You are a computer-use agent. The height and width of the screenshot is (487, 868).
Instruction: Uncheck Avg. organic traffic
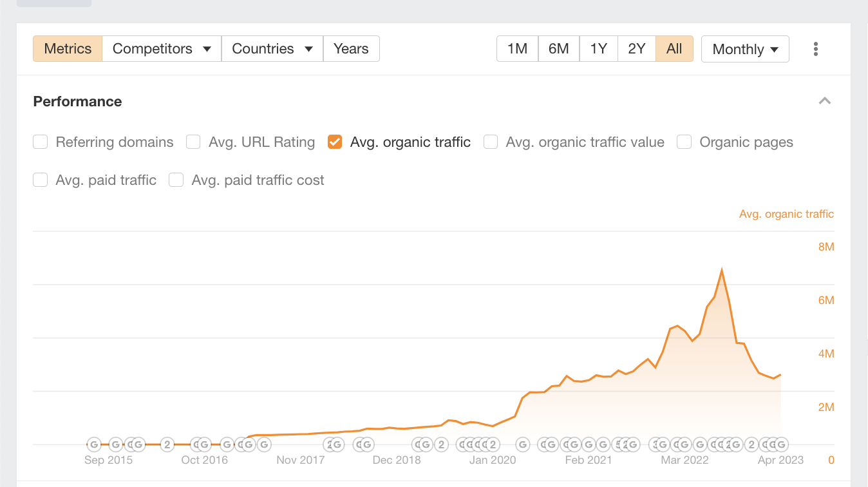tap(334, 142)
